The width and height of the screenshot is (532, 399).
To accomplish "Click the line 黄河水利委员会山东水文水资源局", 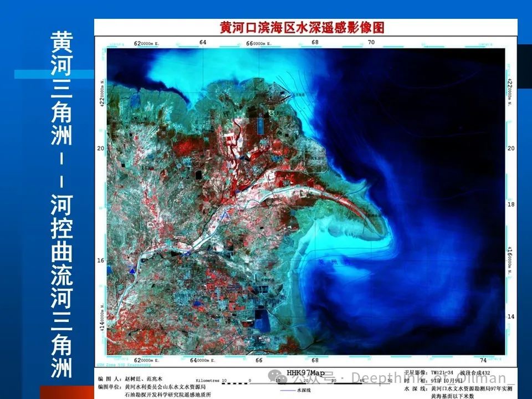I will [x=165, y=387].
